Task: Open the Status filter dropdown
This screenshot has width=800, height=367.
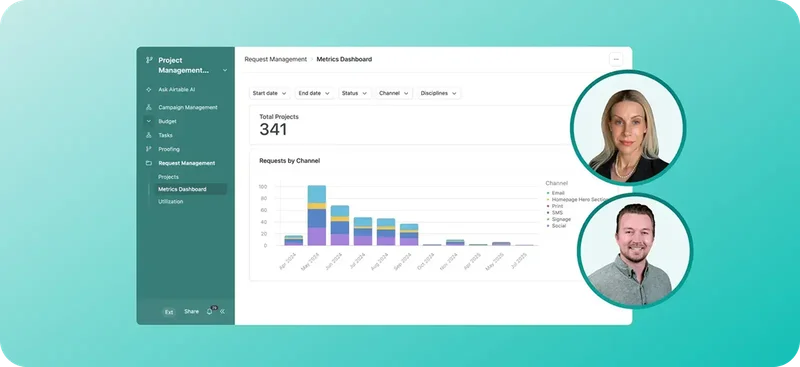Action: (x=355, y=93)
